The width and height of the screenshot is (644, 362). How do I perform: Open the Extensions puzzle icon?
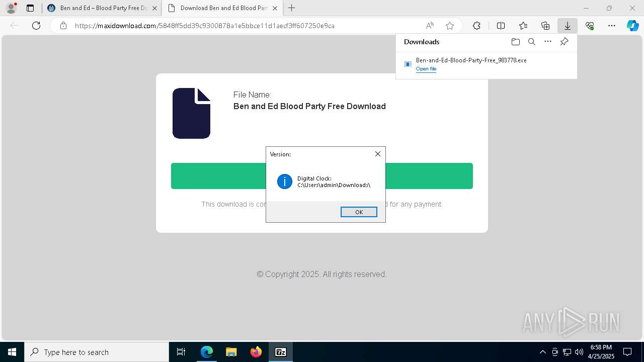click(x=476, y=26)
